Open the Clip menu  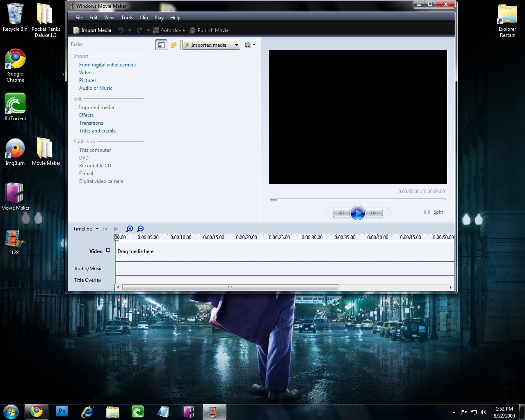pyautogui.click(x=144, y=18)
